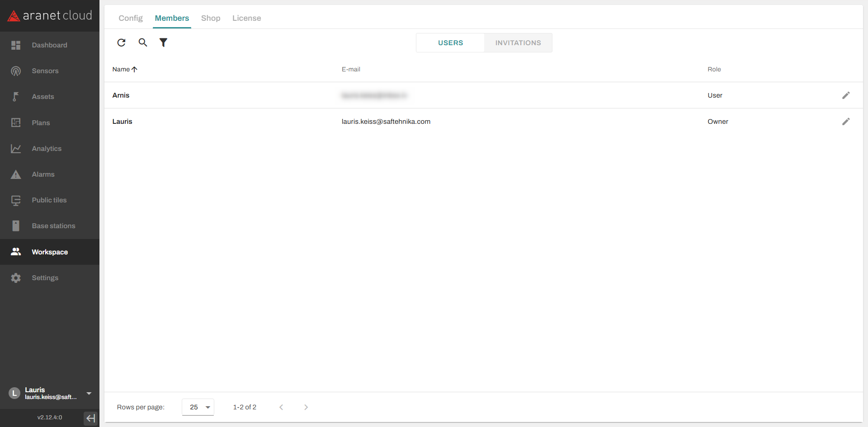Image resolution: width=868 pixels, height=427 pixels.
Task: Open Base stations page
Action: (x=53, y=226)
